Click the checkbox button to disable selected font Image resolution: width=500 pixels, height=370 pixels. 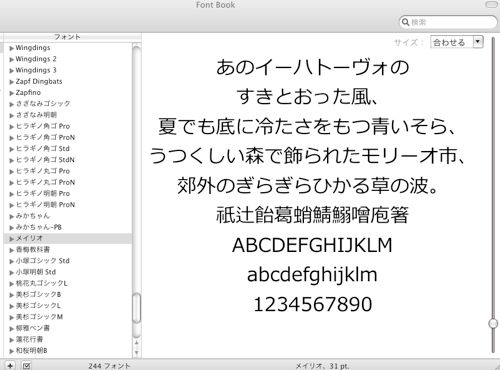tap(26, 366)
